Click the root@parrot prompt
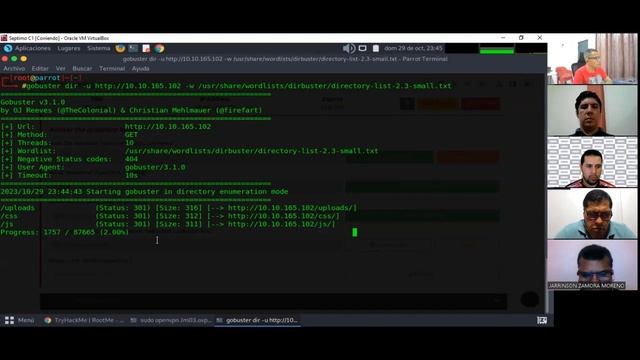The width and height of the screenshot is (640, 360). pos(37,78)
